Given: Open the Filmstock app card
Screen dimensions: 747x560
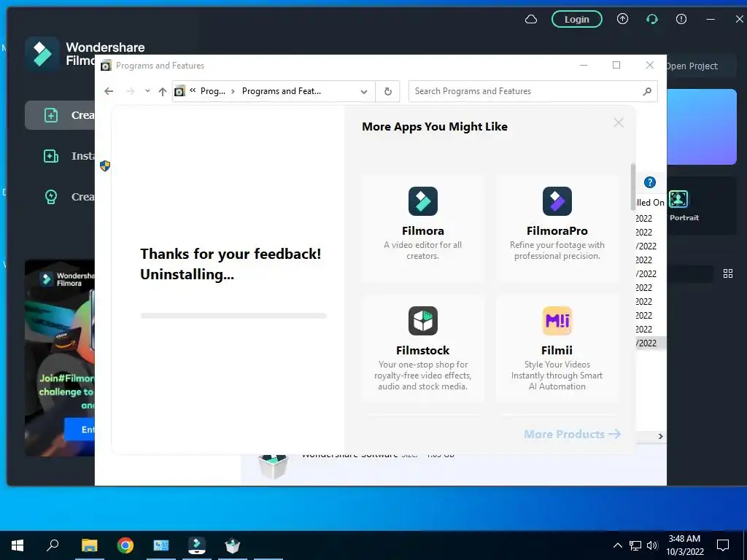Looking at the screenshot, I should tap(423, 349).
